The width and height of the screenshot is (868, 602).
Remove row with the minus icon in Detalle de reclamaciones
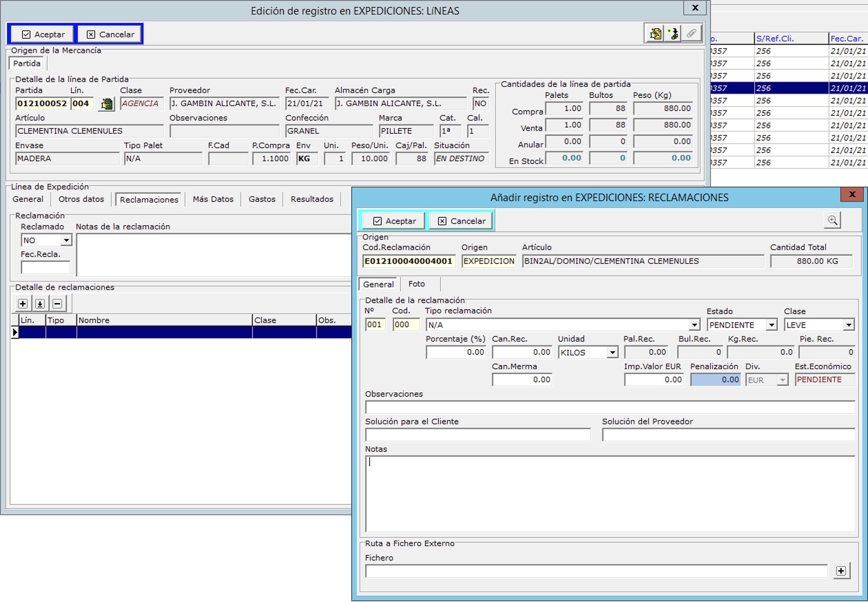pos(57,304)
